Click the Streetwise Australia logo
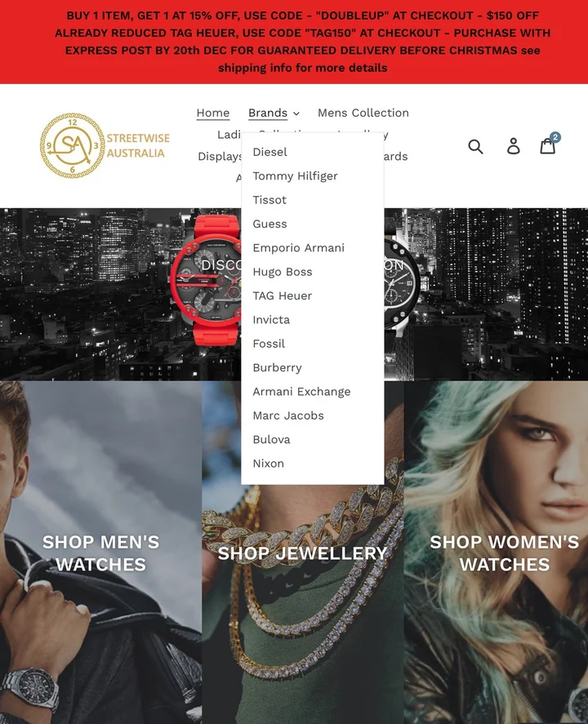 pos(105,146)
